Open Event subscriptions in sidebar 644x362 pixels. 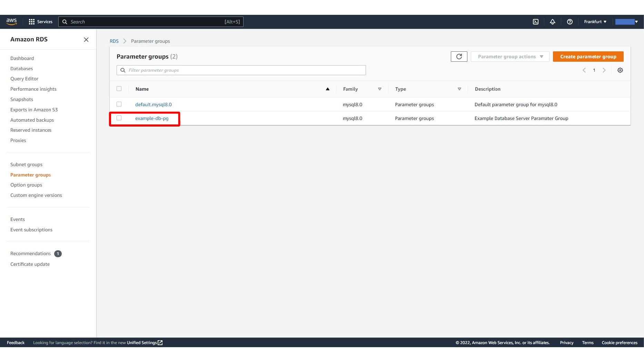point(31,230)
